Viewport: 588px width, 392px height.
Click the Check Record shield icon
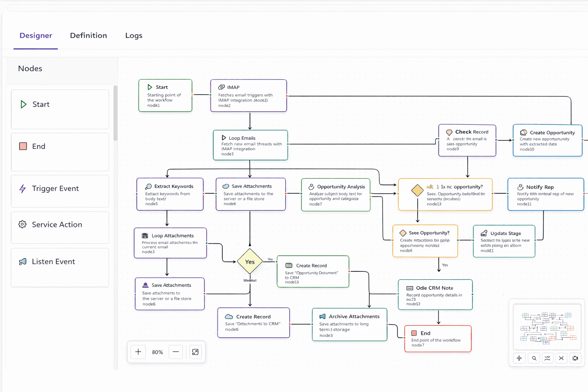coord(449,132)
